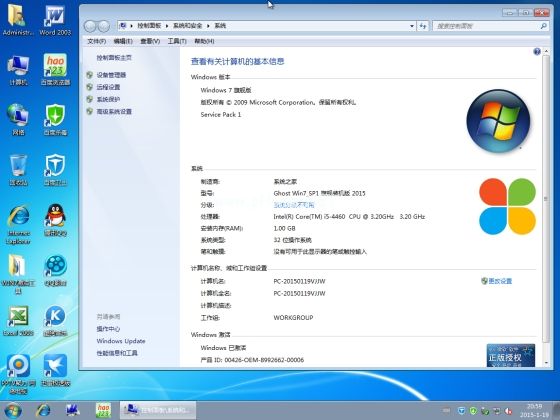
Task: Click scrollbar down arrow in system window
Action: [546, 362]
